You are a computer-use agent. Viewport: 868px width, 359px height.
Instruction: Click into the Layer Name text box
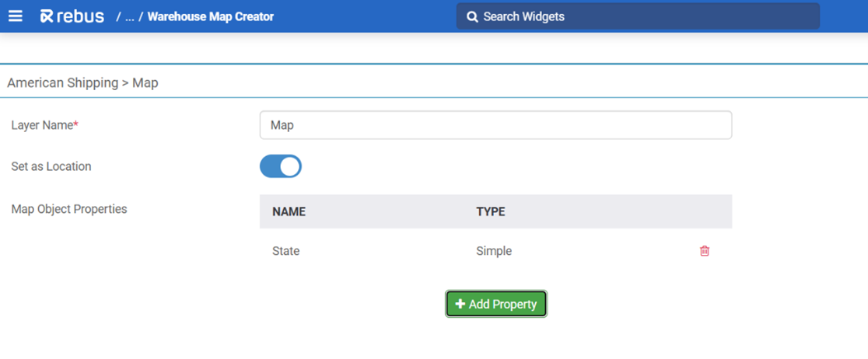[x=495, y=125]
